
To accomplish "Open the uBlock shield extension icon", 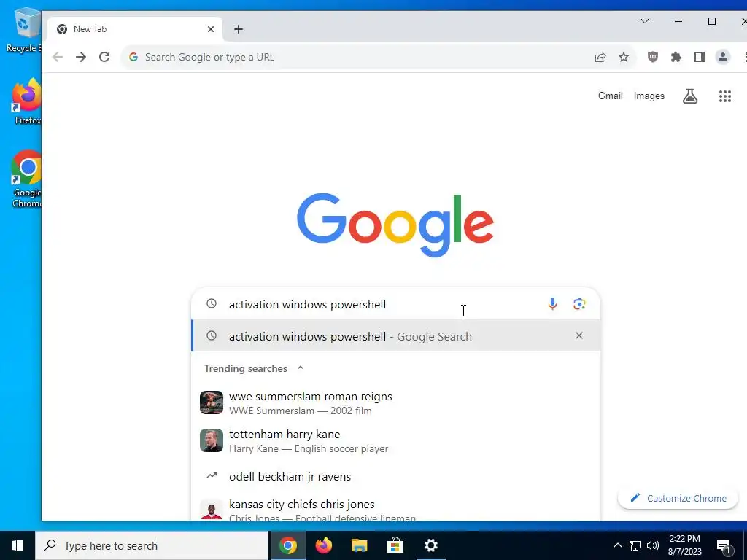I will coord(653,57).
